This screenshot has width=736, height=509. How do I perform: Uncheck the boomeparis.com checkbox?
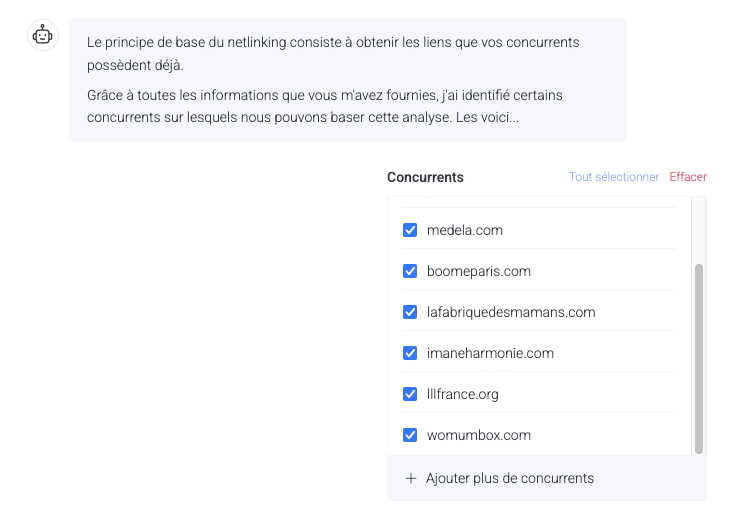[410, 271]
